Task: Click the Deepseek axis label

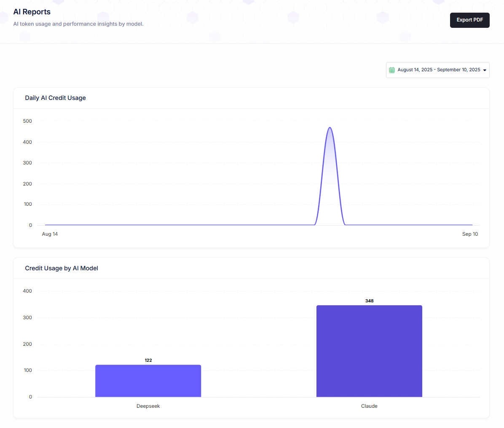Action: [148, 406]
